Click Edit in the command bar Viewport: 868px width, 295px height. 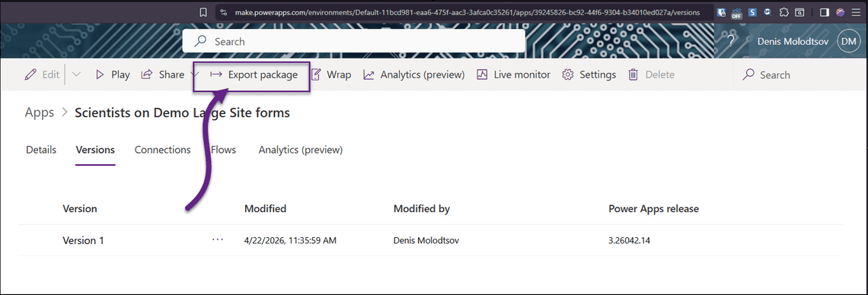[43, 75]
